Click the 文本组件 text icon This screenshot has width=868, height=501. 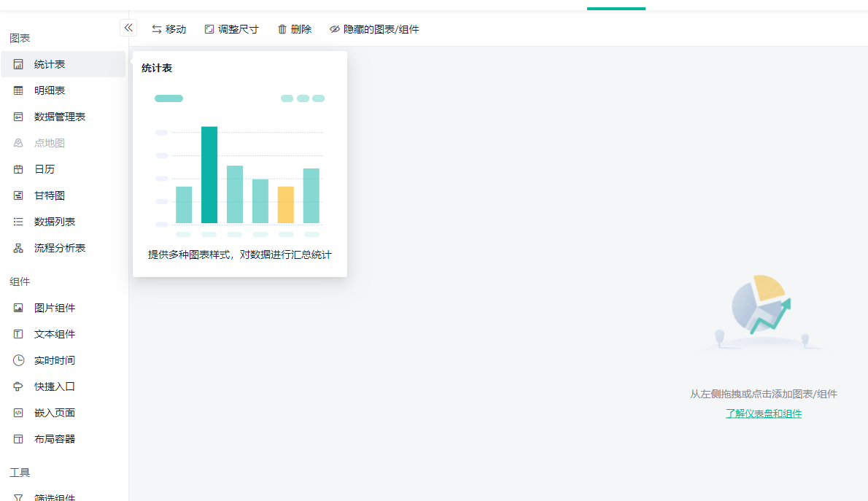click(18, 334)
